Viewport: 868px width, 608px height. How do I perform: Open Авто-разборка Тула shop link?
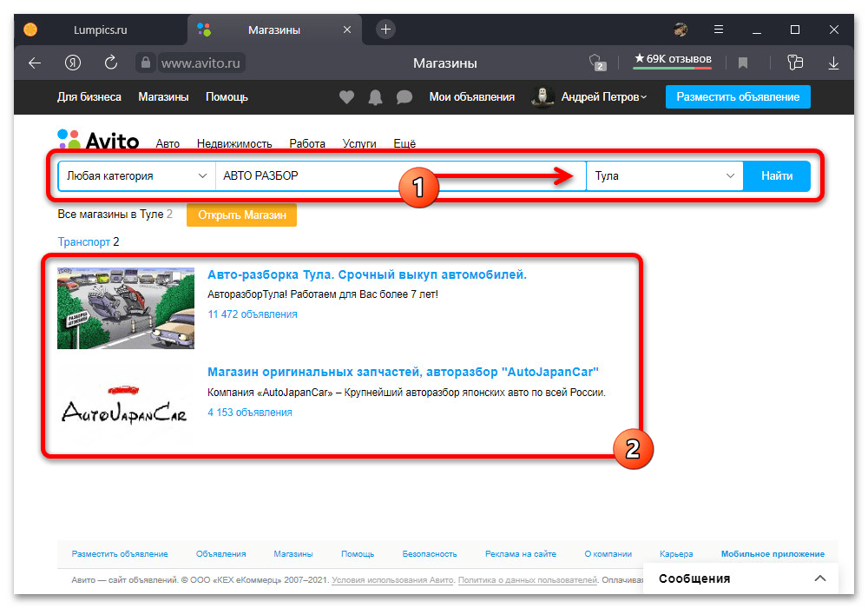367,275
